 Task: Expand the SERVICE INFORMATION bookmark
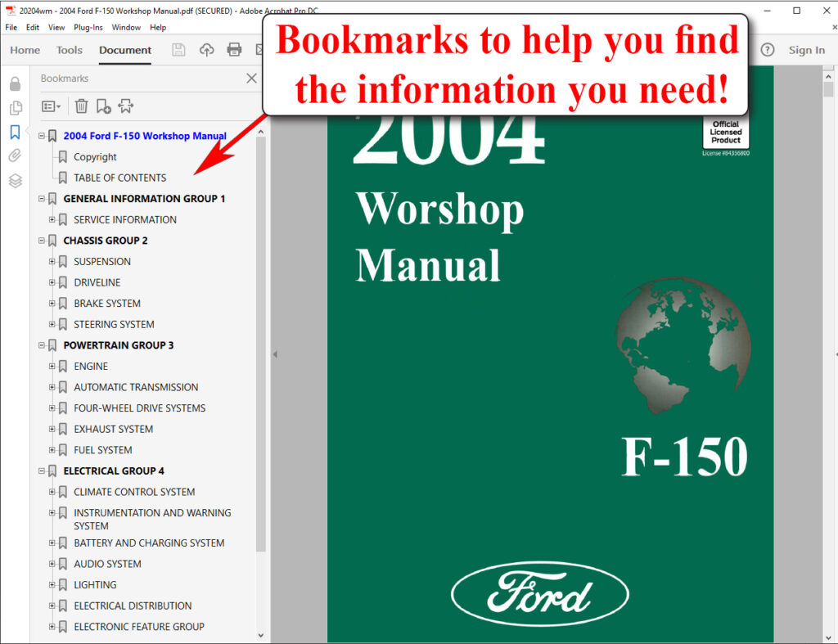pos(52,219)
